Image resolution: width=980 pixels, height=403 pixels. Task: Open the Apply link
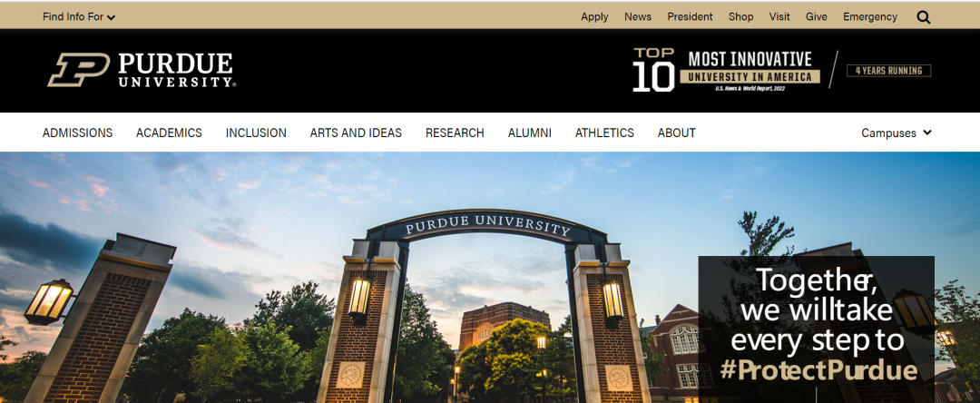(x=594, y=17)
